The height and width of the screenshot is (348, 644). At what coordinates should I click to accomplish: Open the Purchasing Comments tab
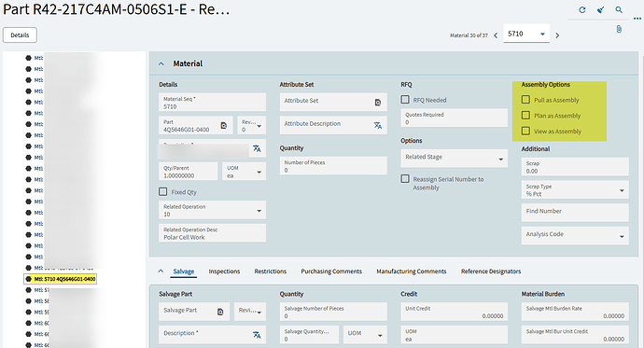point(331,271)
